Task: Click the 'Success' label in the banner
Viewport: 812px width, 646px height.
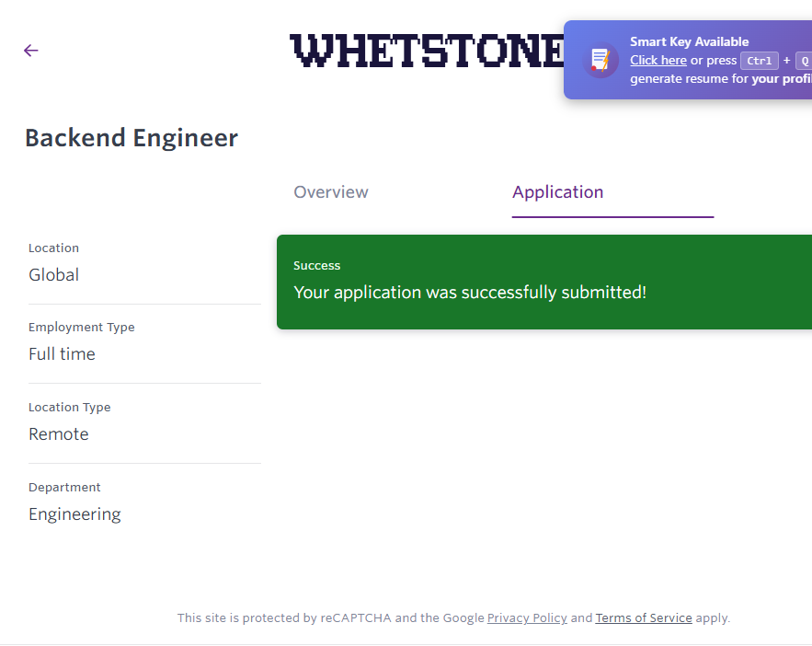Action: tap(317, 266)
